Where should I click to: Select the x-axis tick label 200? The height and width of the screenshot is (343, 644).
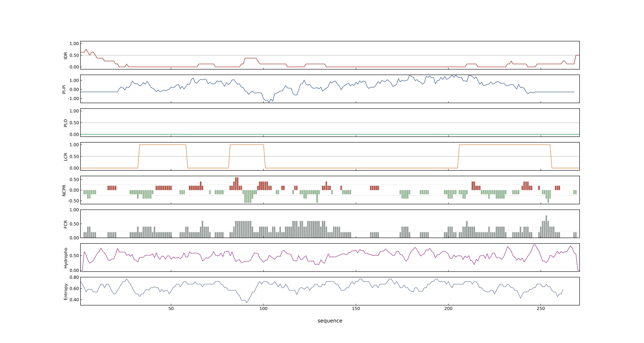point(448,309)
